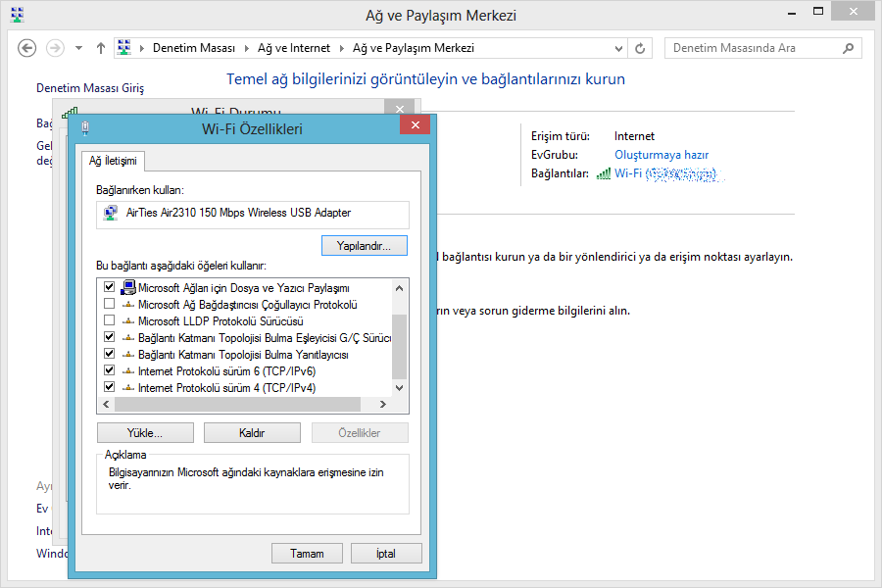Close the Wi-Fi Durumu window behind
882x588 pixels.
[400, 108]
